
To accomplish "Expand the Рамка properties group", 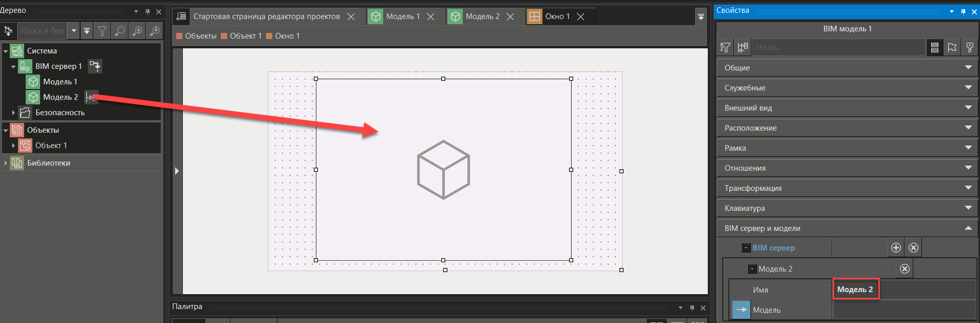I will [x=847, y=148].
